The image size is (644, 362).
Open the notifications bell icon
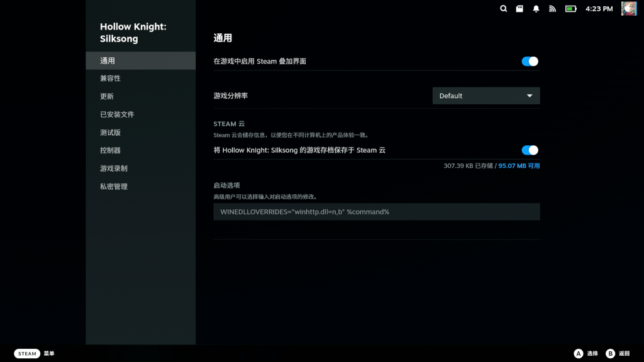point(536,9)
